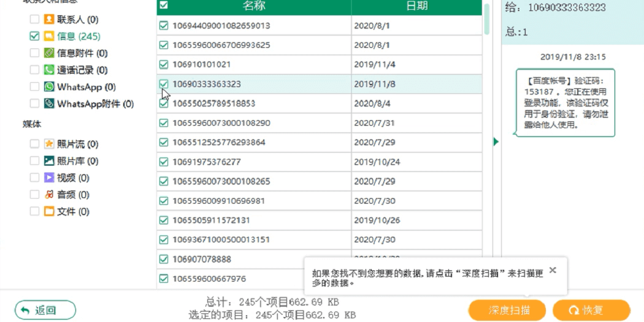
Task: Sort the list by the 日期 column header
Action: (x=416, y=6)
